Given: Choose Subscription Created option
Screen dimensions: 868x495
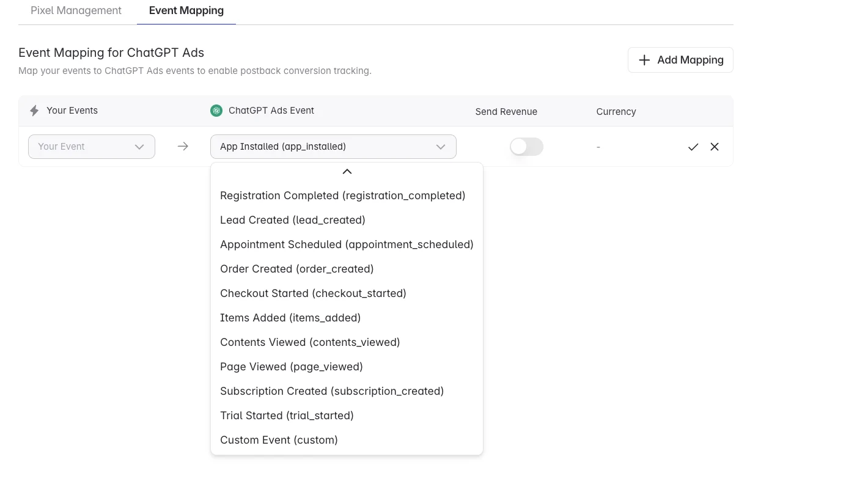Looking at the screenshot, I should point(347,391).
